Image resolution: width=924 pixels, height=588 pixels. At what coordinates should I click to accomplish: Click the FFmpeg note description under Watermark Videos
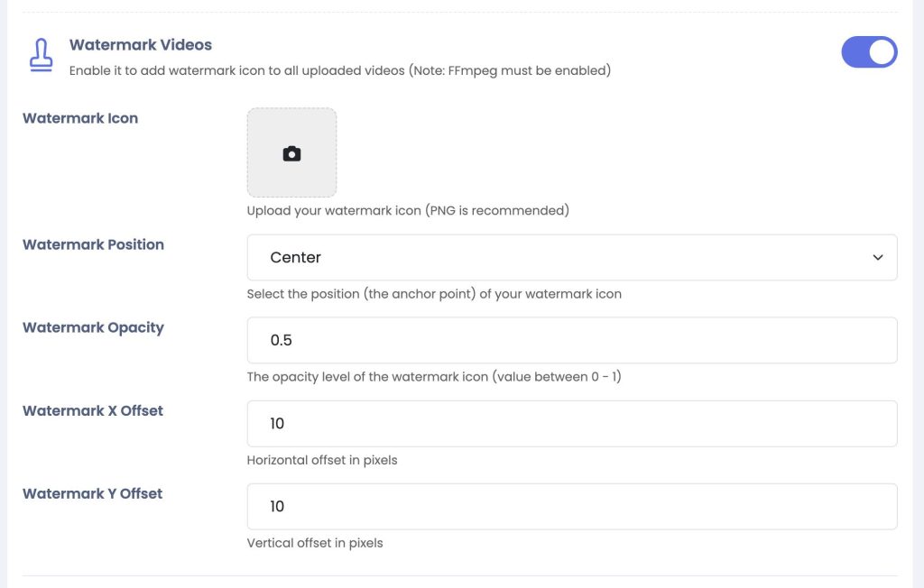click(340, 70)
